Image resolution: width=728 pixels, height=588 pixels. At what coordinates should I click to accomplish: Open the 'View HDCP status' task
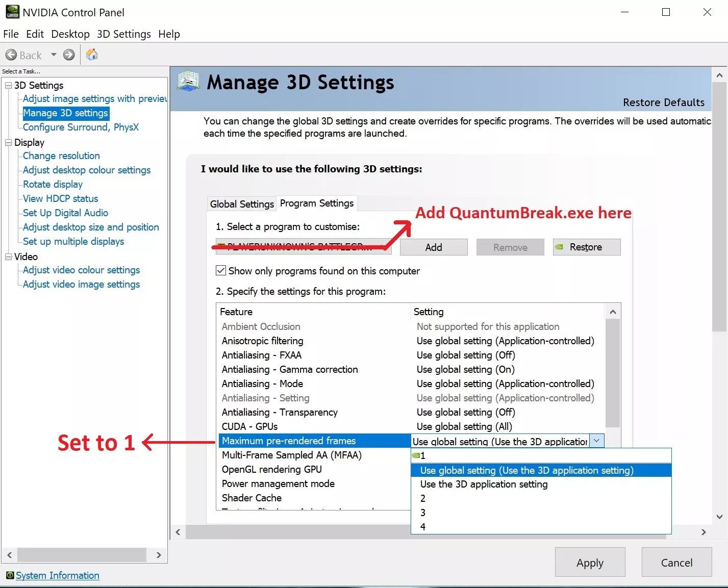coord(60,199)
